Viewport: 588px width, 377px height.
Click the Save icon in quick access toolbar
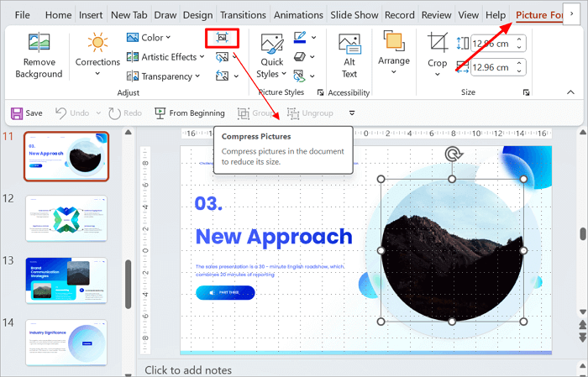point(26,113)
